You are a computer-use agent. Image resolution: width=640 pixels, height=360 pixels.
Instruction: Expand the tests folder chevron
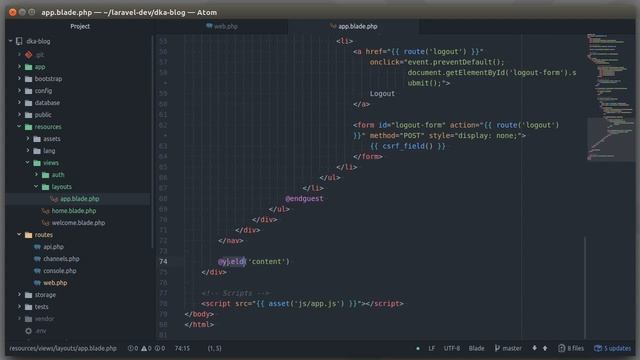point(19,307)
